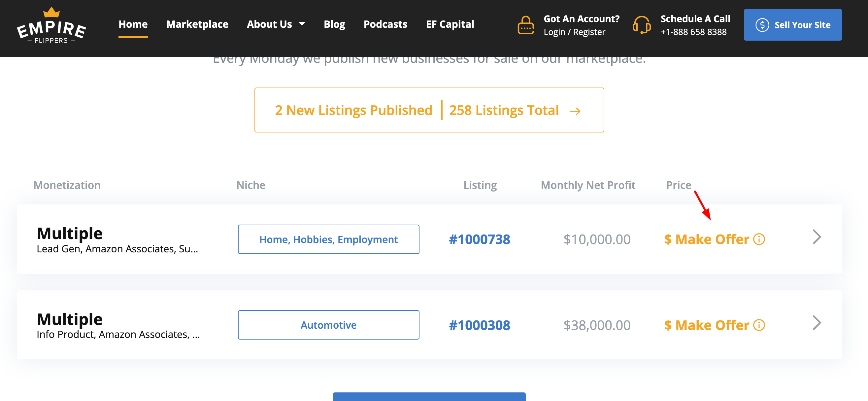Click Make Offer for listing #1000308
This screenshot has height=401, width=868.
pyautogui.click(x=707, y=325)
